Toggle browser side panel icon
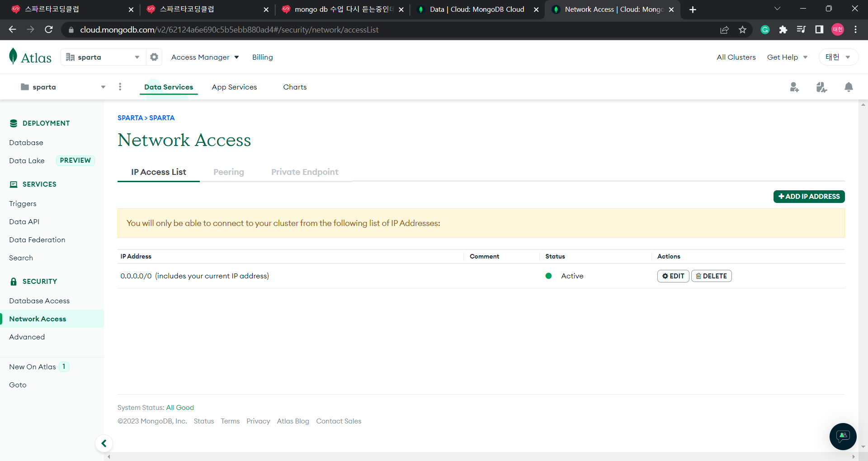868x461 pixels. coord(819,29)
